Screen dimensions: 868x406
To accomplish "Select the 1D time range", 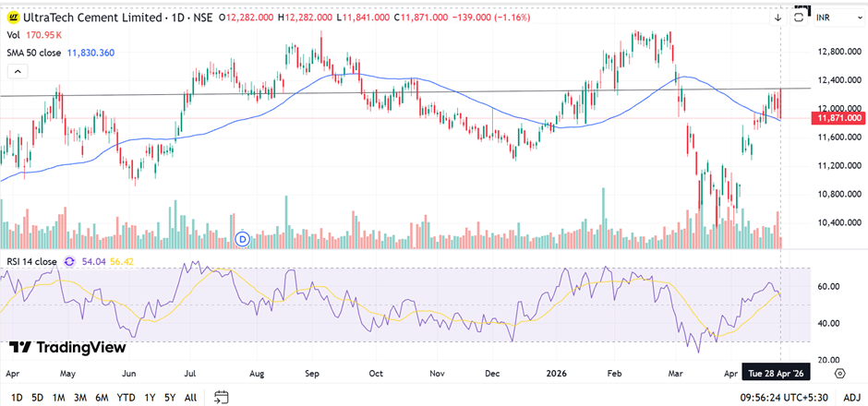I will [17, 397].
